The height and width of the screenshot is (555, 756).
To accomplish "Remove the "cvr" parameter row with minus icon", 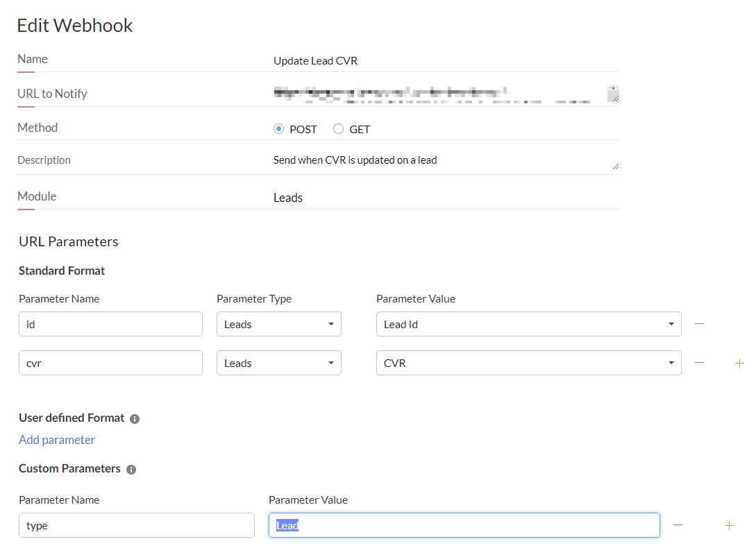I will click(x=700, y=362).
